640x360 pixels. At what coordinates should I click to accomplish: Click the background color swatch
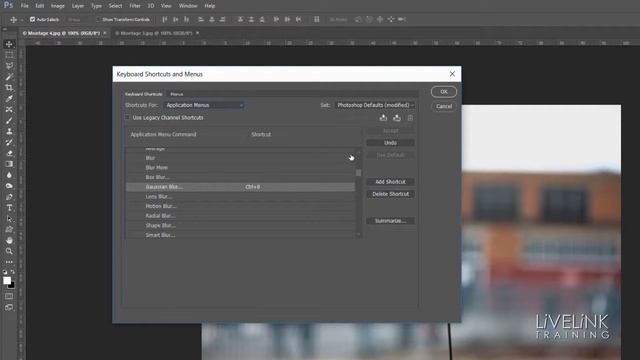point(12,285)
